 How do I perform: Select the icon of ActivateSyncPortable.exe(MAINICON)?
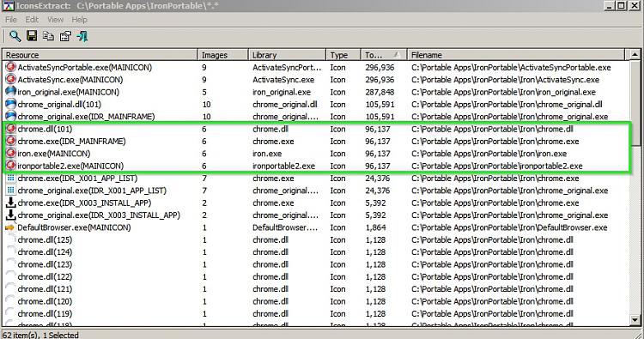(x=10, y=67)
